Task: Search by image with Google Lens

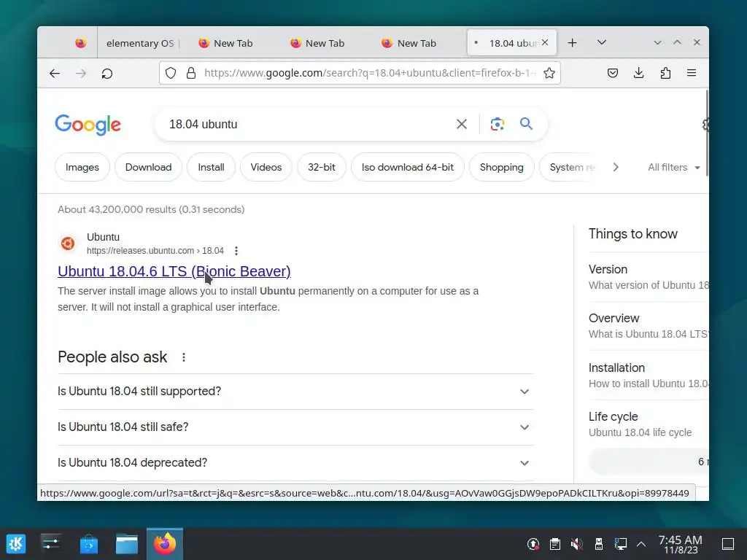Action: click(497, 124)
